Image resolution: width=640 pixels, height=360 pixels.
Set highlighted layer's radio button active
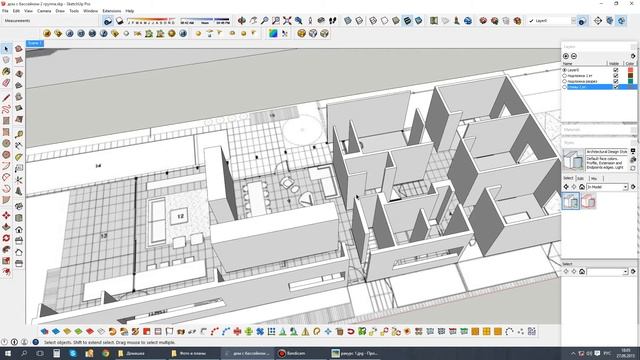pos(565,87)
